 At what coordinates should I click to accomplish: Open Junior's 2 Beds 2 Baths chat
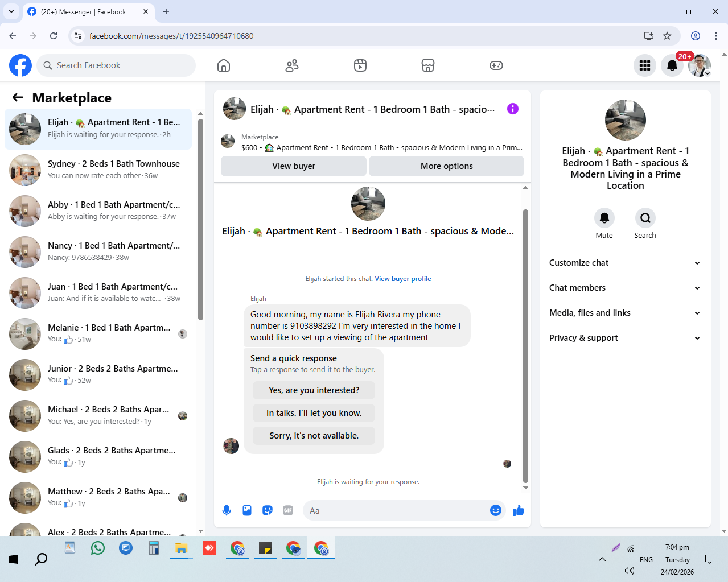coord(98,375)
